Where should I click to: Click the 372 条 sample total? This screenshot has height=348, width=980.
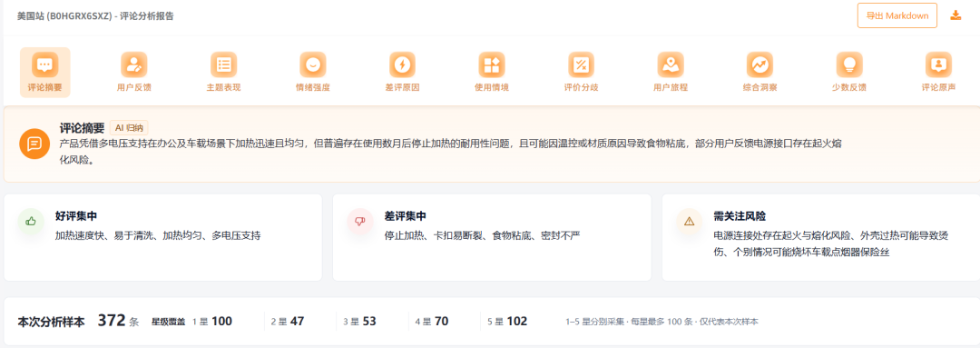[x=118, y=321]
